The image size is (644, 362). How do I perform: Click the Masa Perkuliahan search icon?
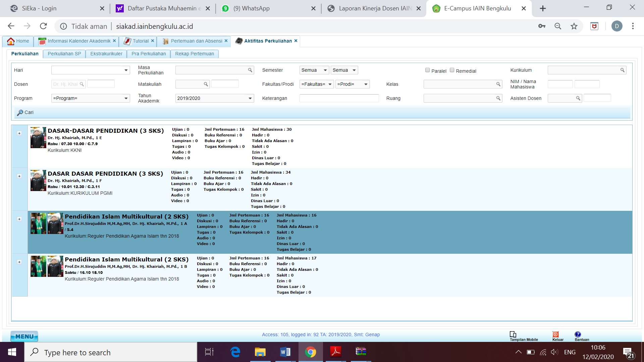(250, 70)
